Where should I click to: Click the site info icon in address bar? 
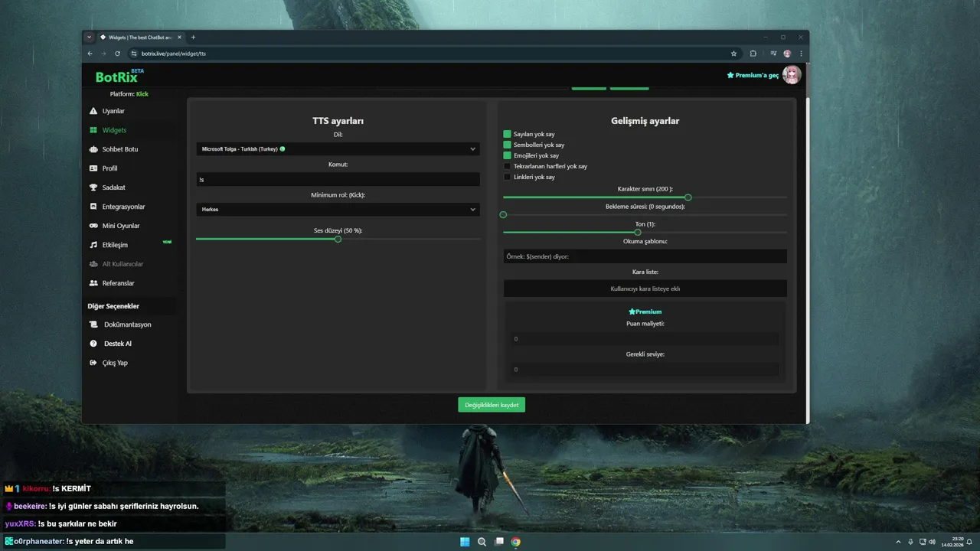click(133, 54)
